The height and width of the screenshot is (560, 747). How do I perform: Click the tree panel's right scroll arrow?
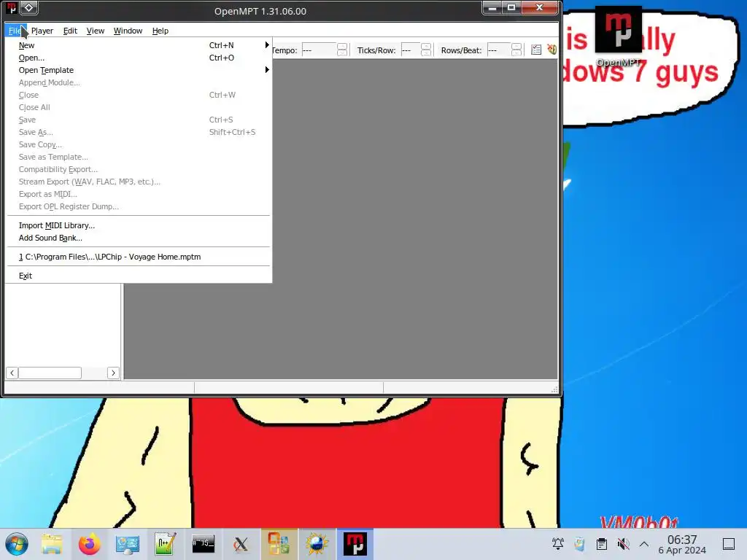pyautogui.click(x=113, y=373)
